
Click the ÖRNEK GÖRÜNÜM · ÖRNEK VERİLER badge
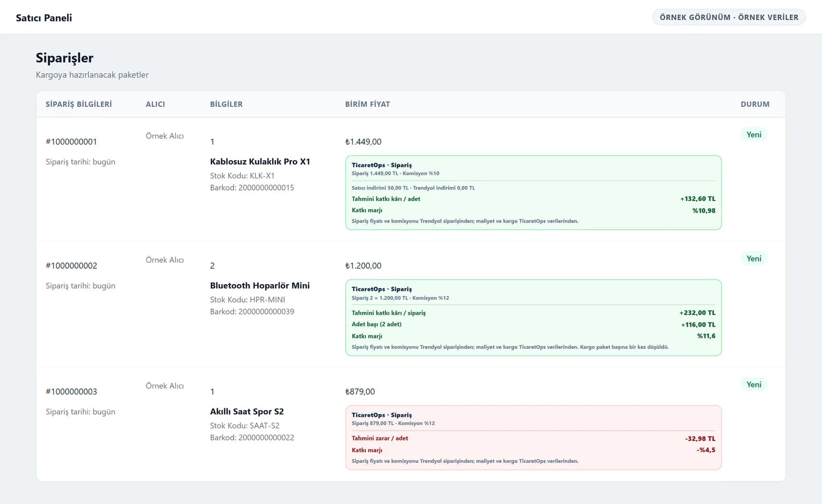(x=729, y=17)
